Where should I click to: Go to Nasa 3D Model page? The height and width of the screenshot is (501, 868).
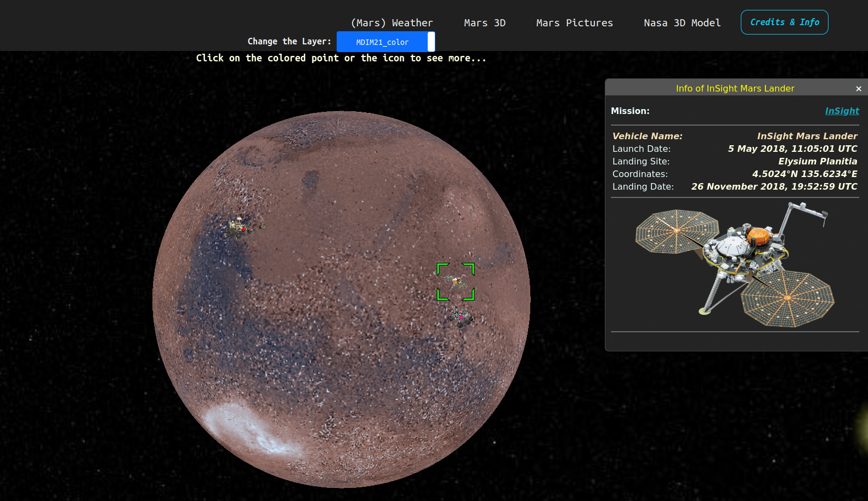click(x=682, y=23)
